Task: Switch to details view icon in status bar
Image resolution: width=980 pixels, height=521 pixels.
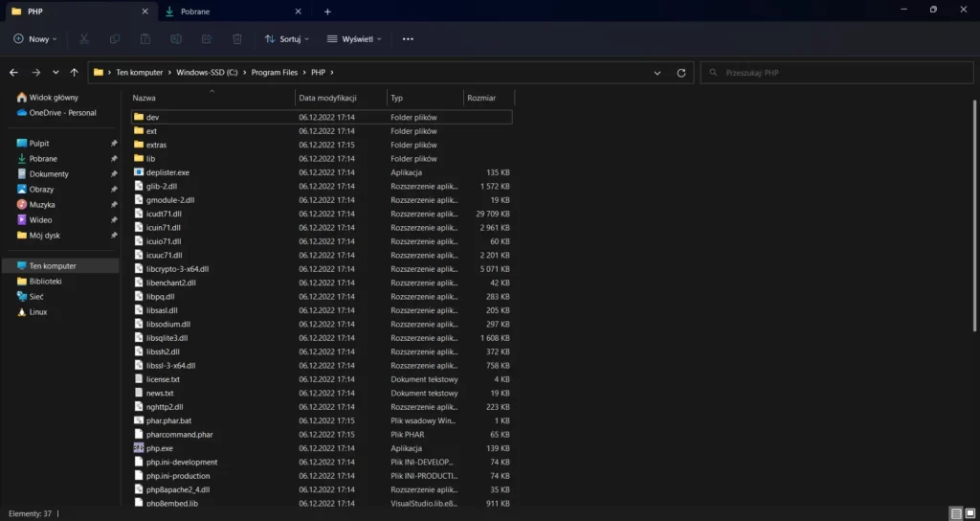Action: click(956, 513)
